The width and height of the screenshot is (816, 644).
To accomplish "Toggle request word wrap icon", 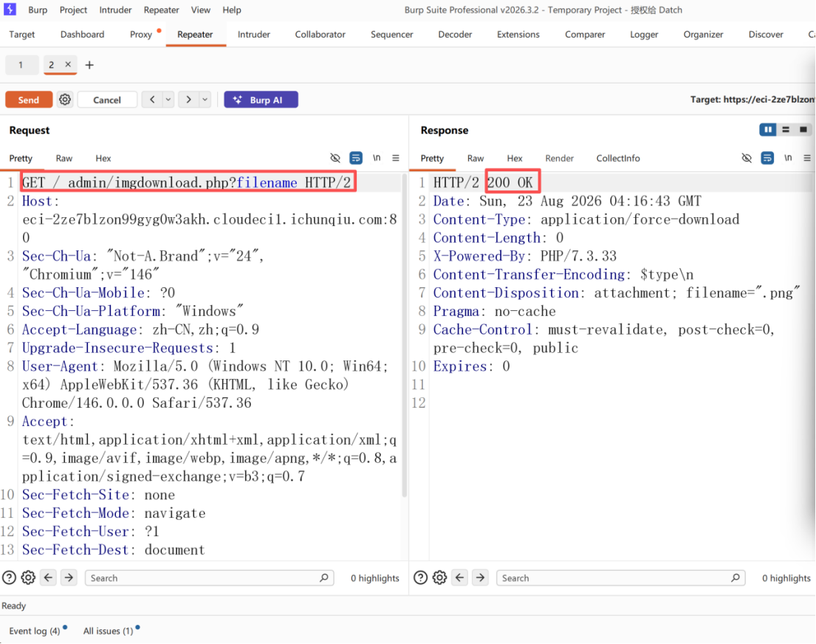I will tap(356, 158).
